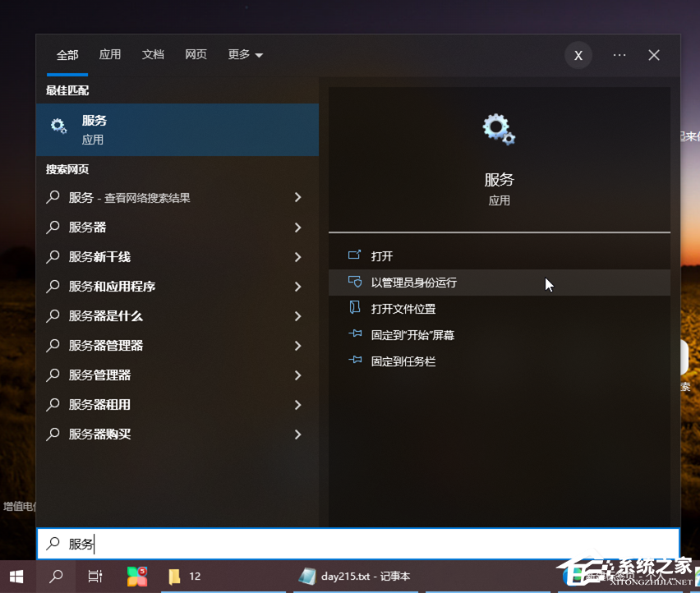Select the 服务管理器 suggestion
700x593 pixels.
click(177, 375)
